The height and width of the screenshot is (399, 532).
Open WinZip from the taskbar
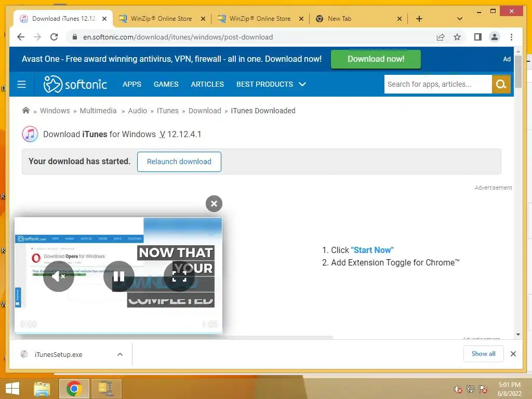coord(105,389)
